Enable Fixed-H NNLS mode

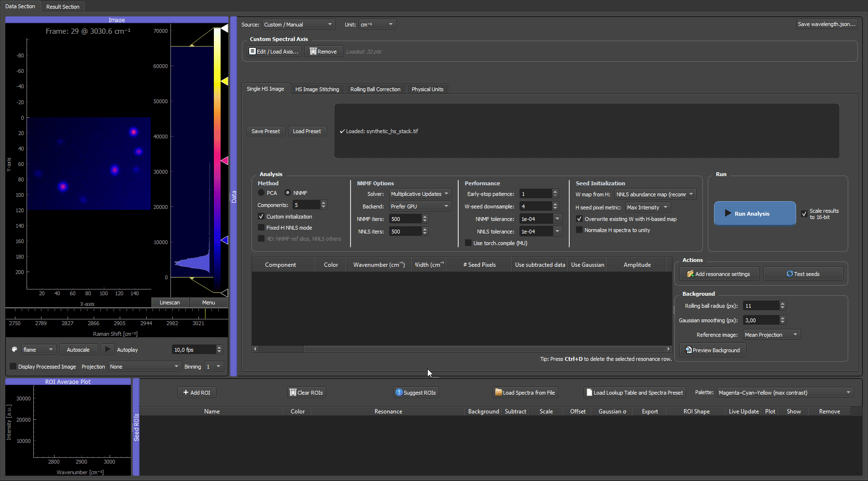[x=261, y=228]
